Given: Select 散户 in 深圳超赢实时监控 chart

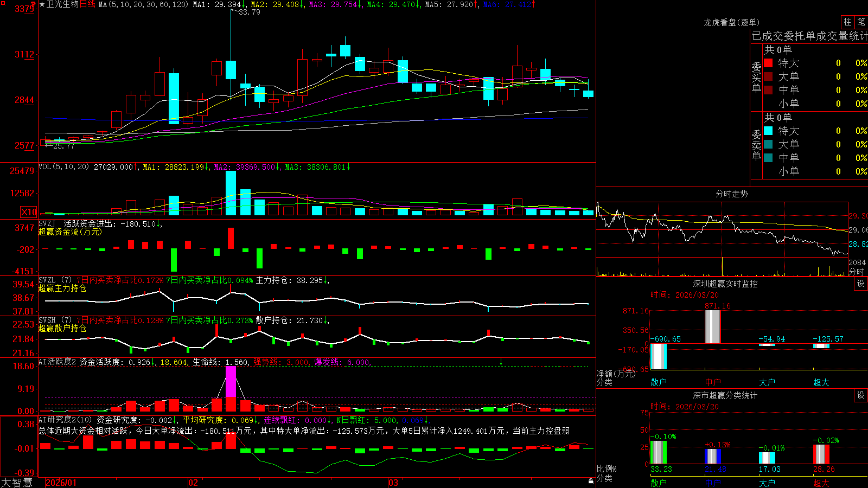Looking at the screenshot, I should 659,382.
